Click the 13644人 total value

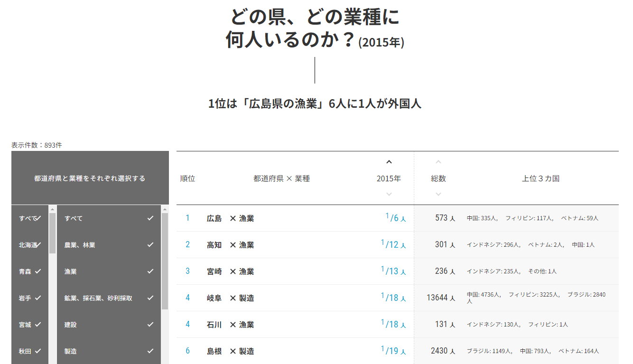click(441, 298)
